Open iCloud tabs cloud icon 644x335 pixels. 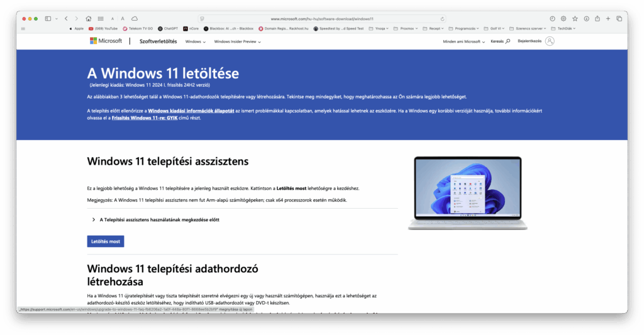click(x=135, y=18)
